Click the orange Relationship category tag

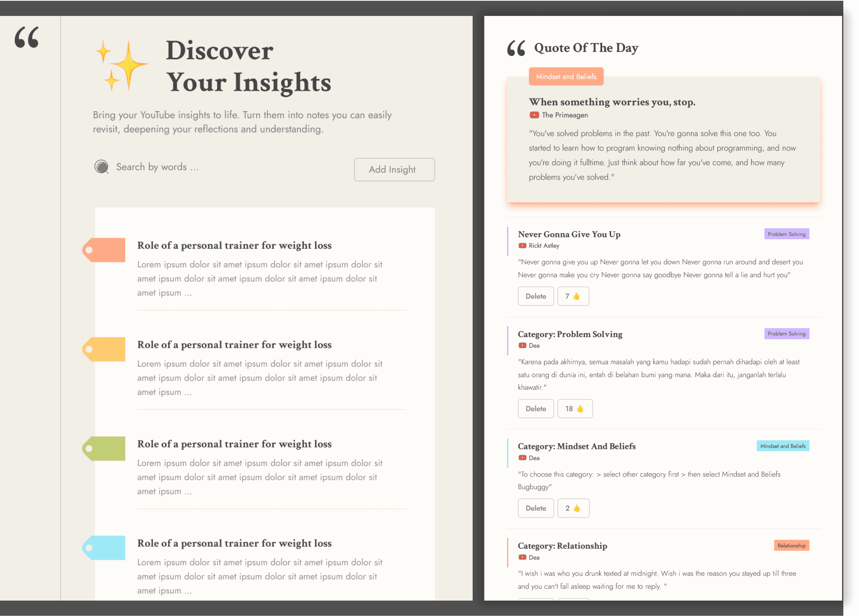click(x=791, y=545)
